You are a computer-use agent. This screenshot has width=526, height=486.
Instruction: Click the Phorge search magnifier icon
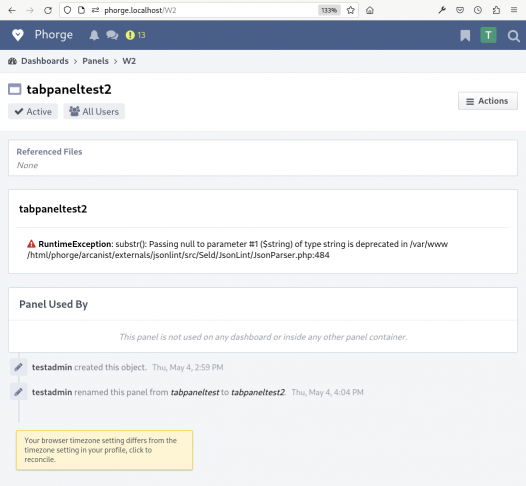point(513,36)
